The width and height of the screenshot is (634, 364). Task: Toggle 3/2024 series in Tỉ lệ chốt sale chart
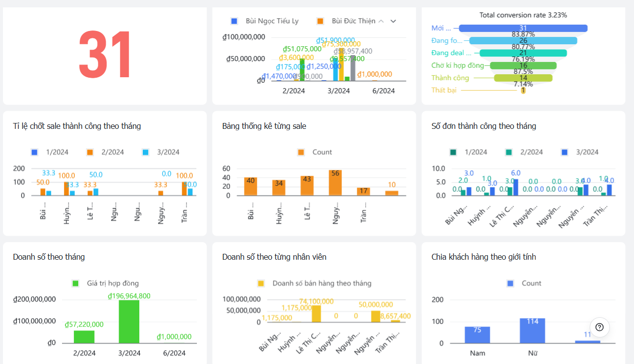[x=160, y=152]
